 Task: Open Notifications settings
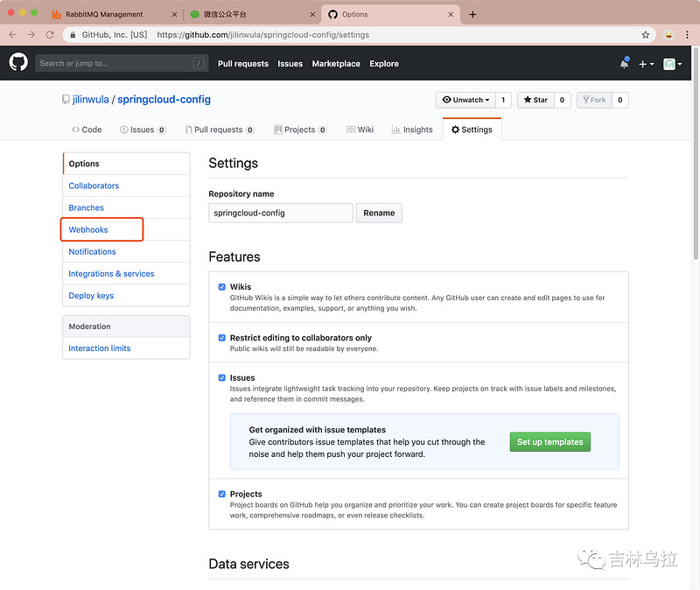[x=126, y=251]
